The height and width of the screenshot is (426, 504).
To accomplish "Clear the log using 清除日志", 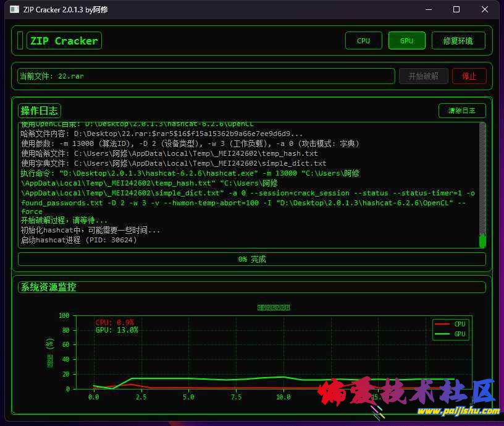I will click(461, 111).
